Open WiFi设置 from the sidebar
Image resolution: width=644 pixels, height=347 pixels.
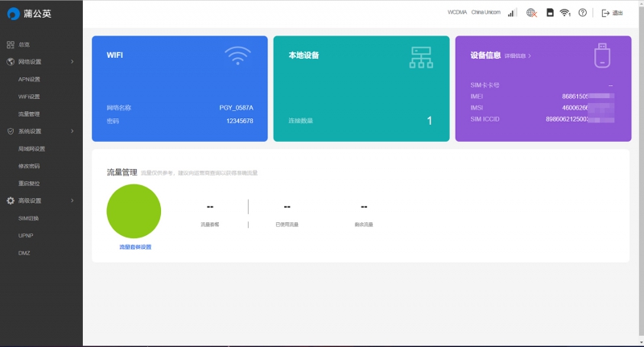(x=29, y=97)
